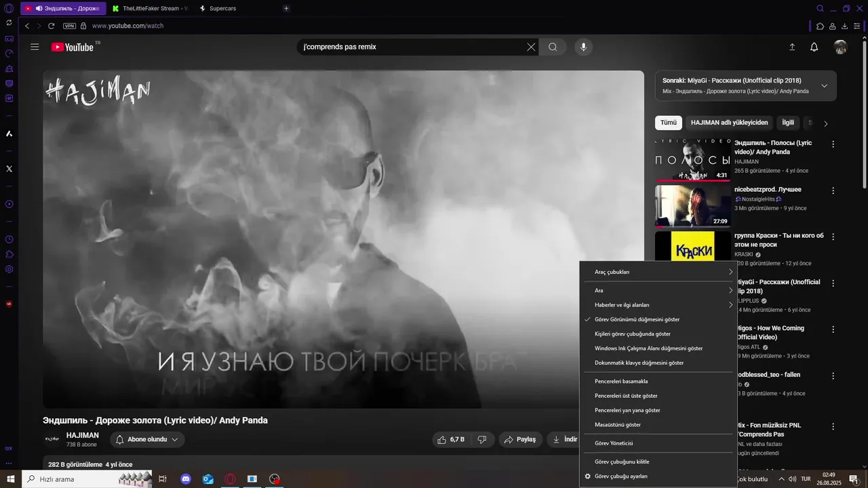Select Pencereleri üst üste göster
This screenshot has height=488, width=868.
point(658,396)
